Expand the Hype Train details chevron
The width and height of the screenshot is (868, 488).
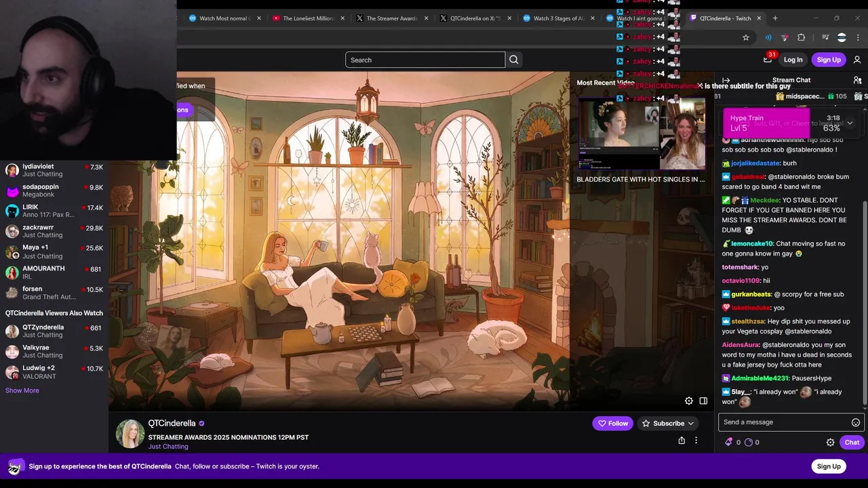click(x=850, y=123)
